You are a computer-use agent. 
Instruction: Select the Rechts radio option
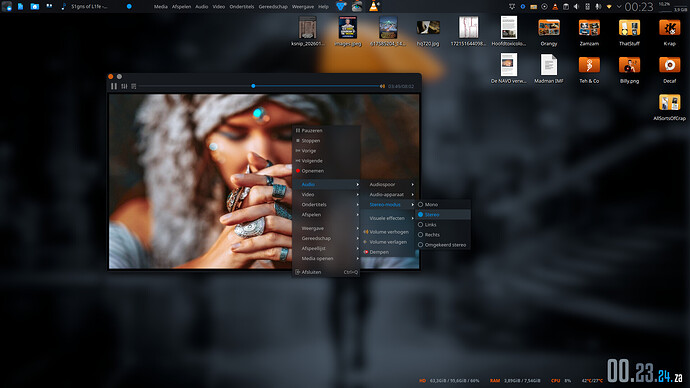(443, 235)
